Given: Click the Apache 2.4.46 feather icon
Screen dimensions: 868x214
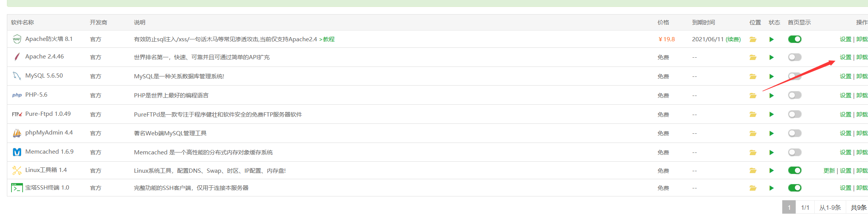Looking at the screenshot, I should (x=17, y=57).
